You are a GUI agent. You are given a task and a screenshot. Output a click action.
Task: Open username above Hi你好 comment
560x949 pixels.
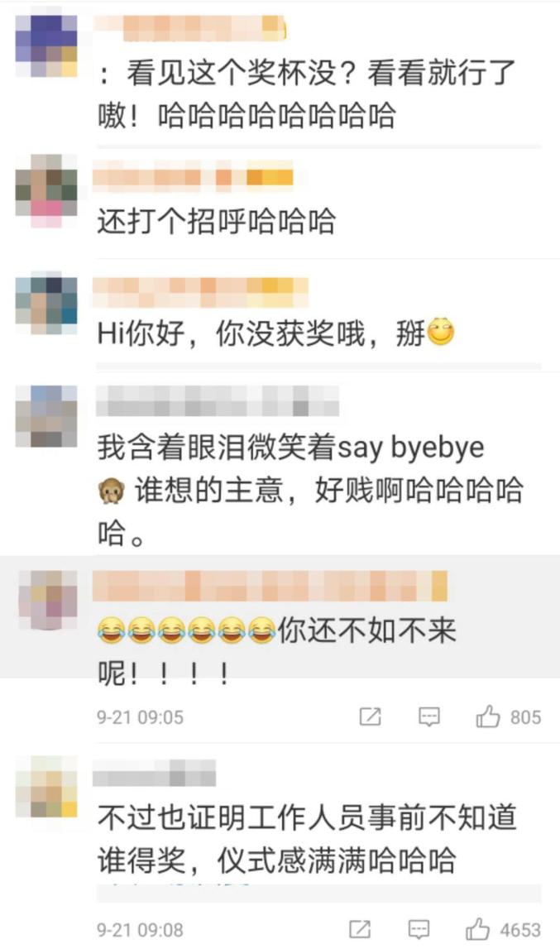tap(200, 292)
